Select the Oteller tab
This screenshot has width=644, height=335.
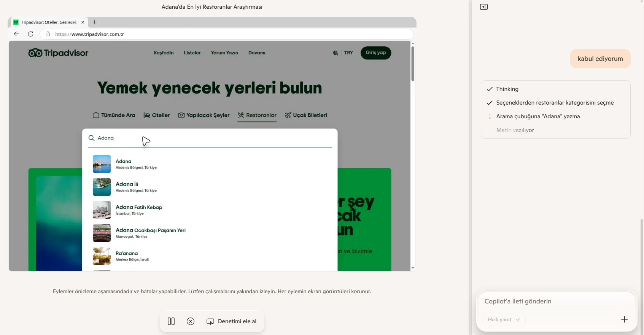click(x=157, y=115)
